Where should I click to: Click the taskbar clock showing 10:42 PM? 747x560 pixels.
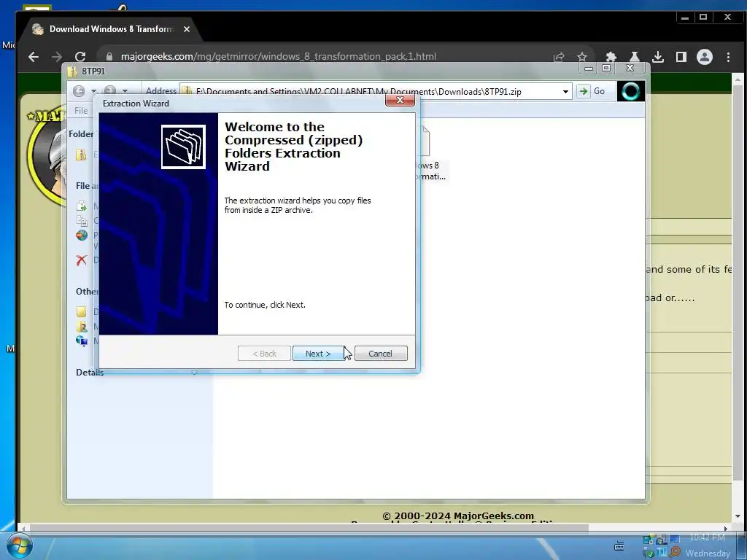(x=708, y=537)
